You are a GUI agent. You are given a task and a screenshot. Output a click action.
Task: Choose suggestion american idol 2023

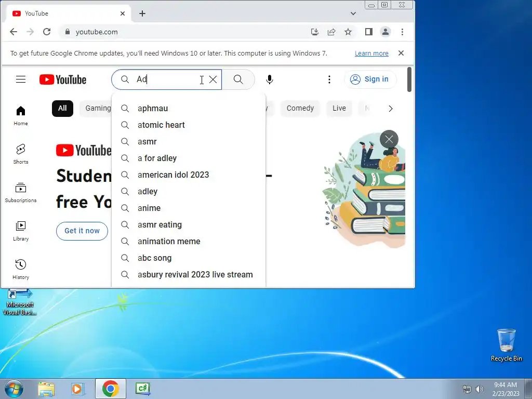point(189,175)
